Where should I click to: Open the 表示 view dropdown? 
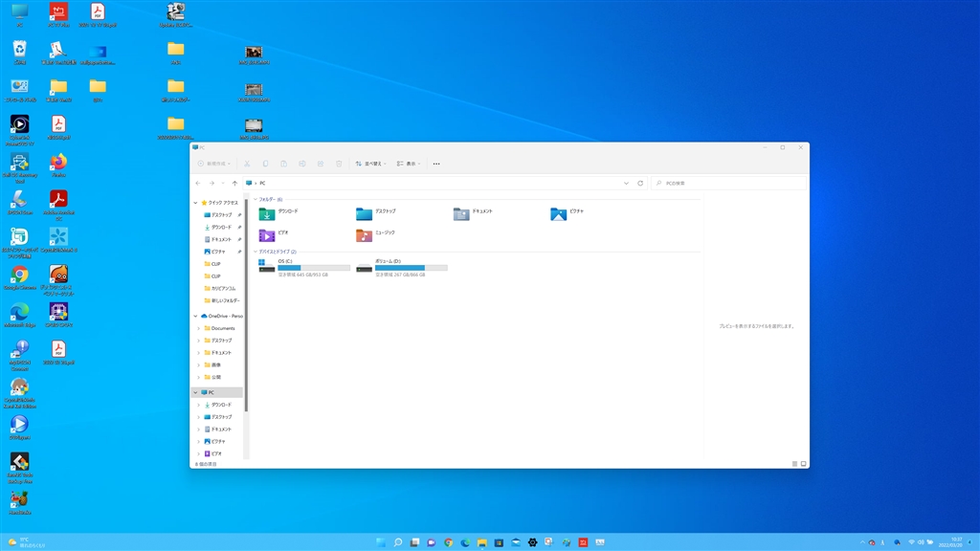pos(409,164)
